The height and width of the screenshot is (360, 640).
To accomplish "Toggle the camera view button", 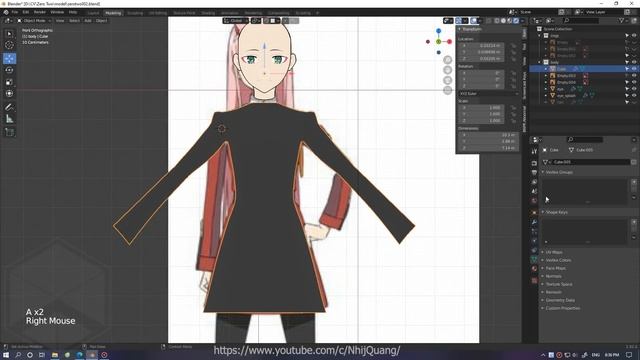I will (448, 80).
